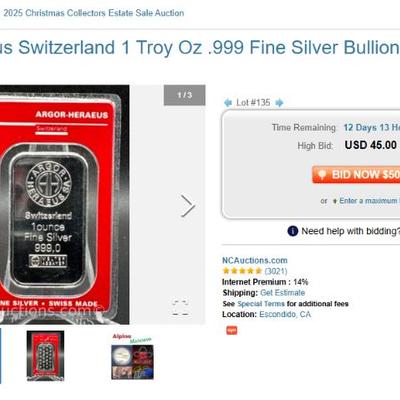Screen dimensions: 400x400
Task: Open Escondido, CA location link
Action: coord(285,314)
